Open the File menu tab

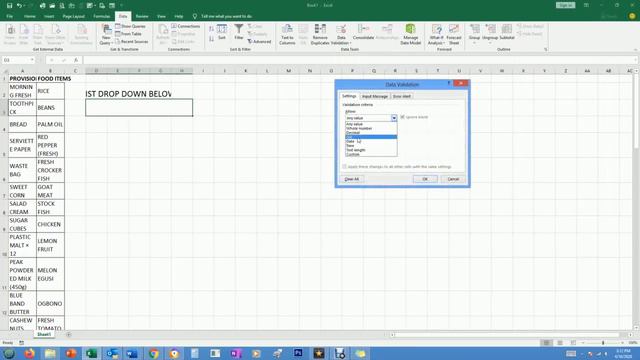[9, 16]
